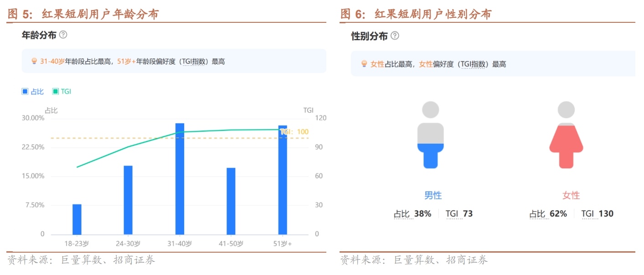644x275 pixels.
Task: Click the 51岁+ bar in chart
Action: tap(283, 180)
